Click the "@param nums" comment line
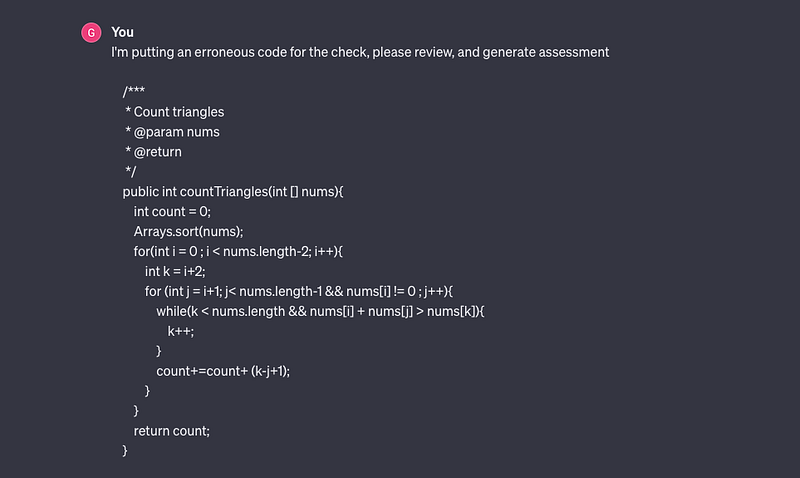This screenshot has width=800, height=478. click(x=172, y=132)
